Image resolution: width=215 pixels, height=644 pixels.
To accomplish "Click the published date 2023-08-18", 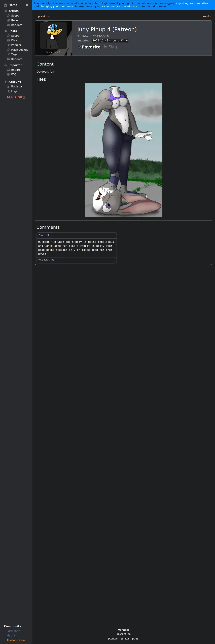I will tap(101, 36).
